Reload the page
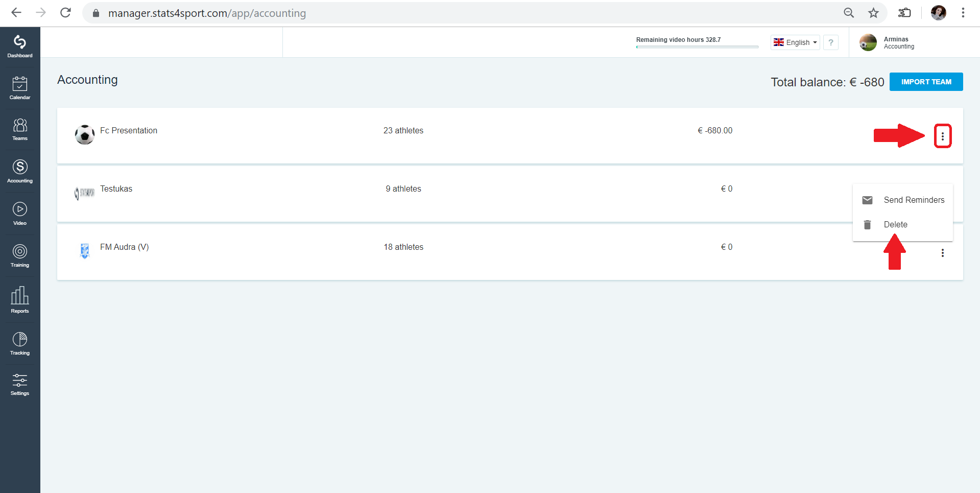 65,13
